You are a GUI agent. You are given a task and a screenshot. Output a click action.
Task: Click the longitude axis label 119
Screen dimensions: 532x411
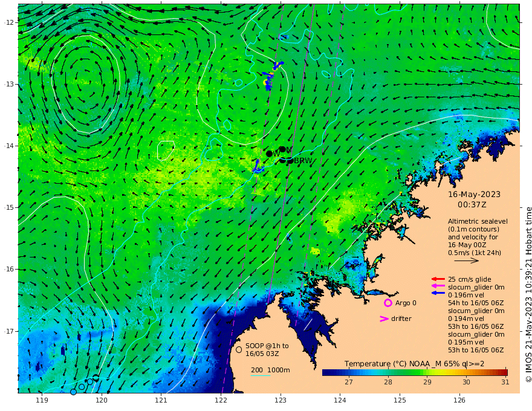coord(42,401)
